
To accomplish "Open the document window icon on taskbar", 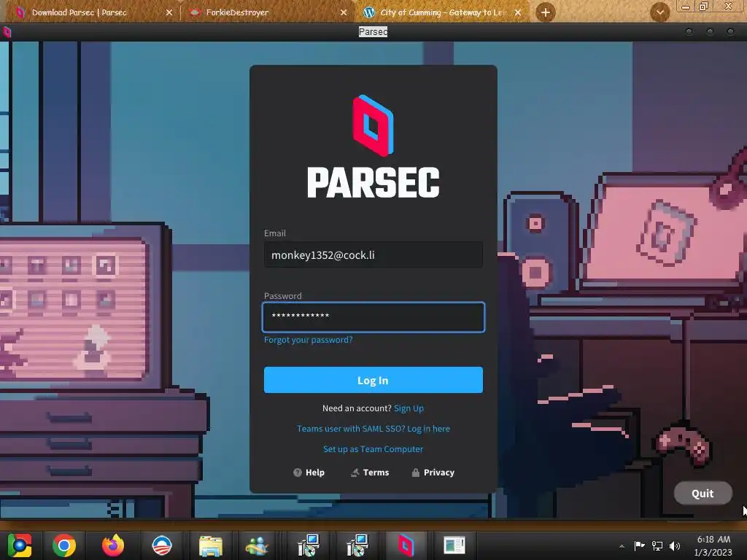I will pos(454,545).
